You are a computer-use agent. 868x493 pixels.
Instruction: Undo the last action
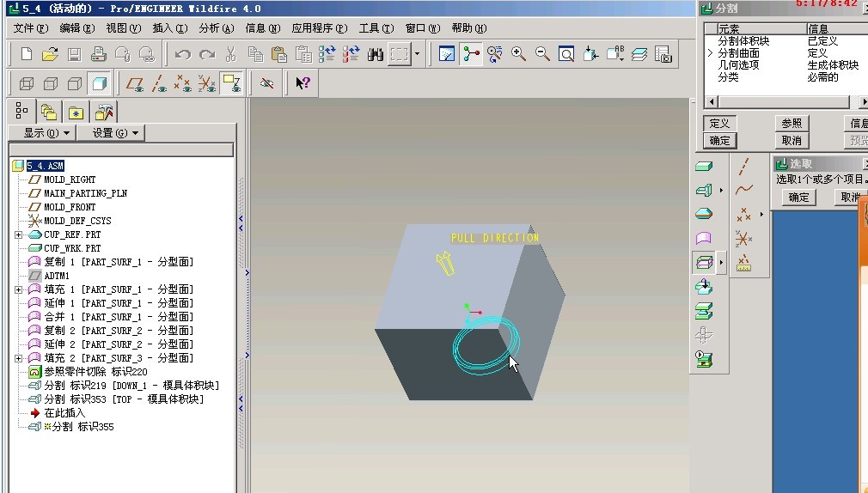[x=182, y=54]
